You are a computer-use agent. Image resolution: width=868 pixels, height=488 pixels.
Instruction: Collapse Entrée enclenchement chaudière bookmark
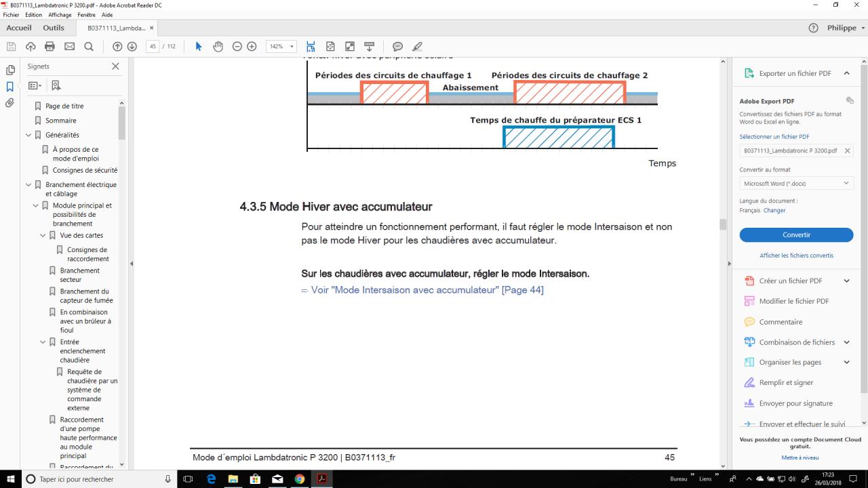[43, 342]
